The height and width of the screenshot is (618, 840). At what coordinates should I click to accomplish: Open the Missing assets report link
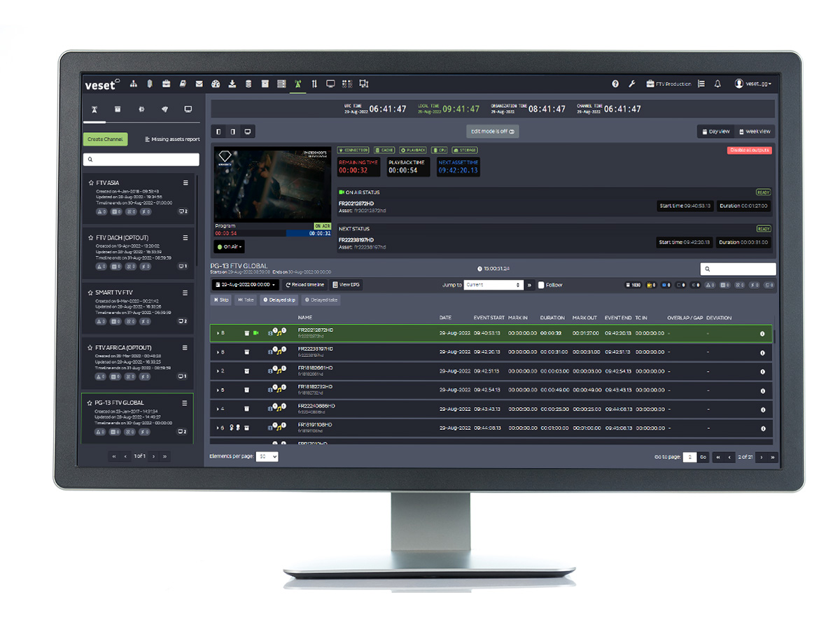coord(171,139)
